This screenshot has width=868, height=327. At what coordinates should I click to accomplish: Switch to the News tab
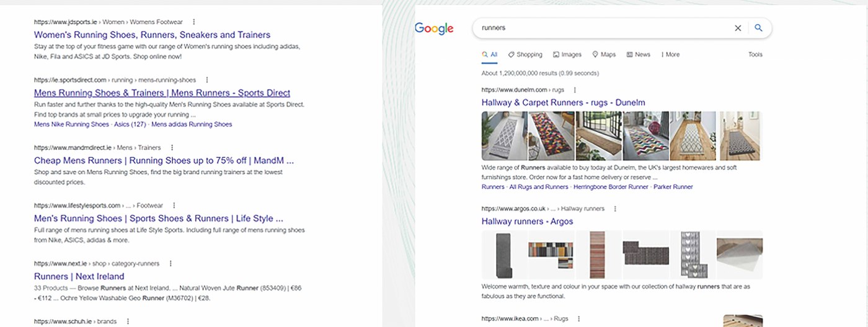[x=639, y=54]
